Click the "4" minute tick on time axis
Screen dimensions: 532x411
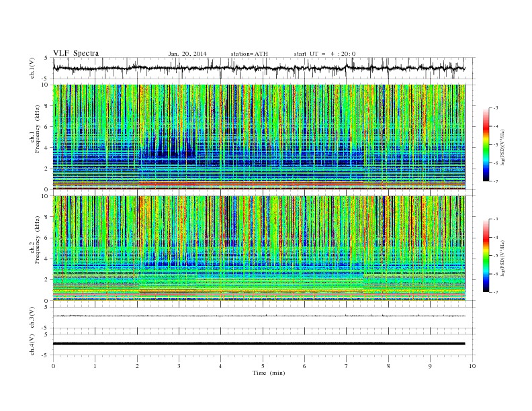(x=220, y=366)
